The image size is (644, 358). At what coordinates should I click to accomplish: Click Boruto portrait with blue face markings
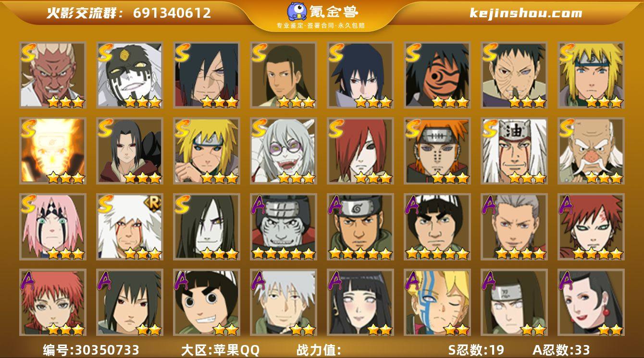click(437, 302)
